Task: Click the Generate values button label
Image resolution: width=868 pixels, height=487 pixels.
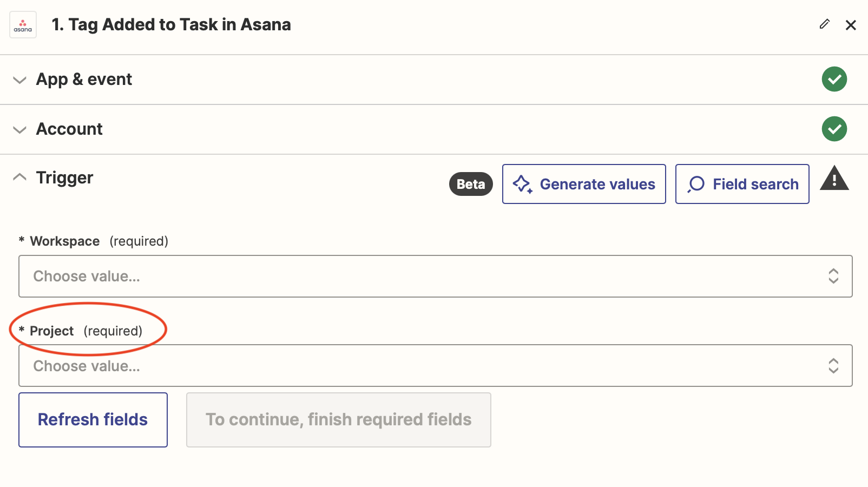Action: point(597,184)
